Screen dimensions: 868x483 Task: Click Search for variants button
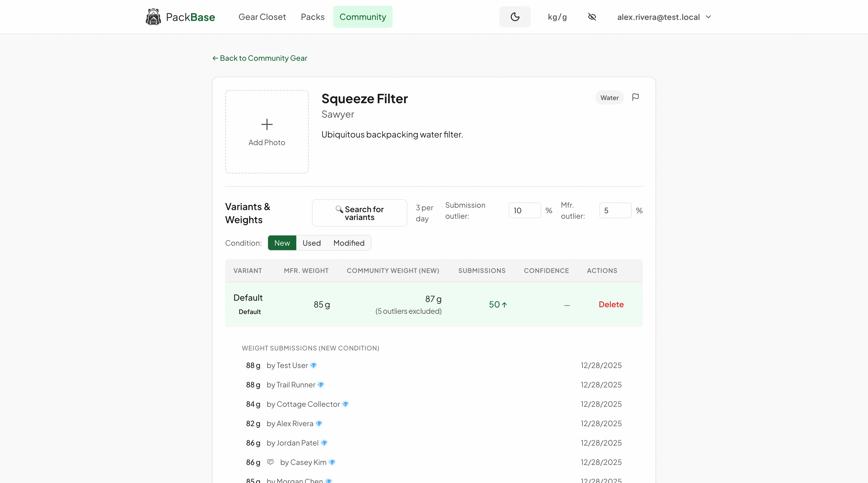point(360,213)
